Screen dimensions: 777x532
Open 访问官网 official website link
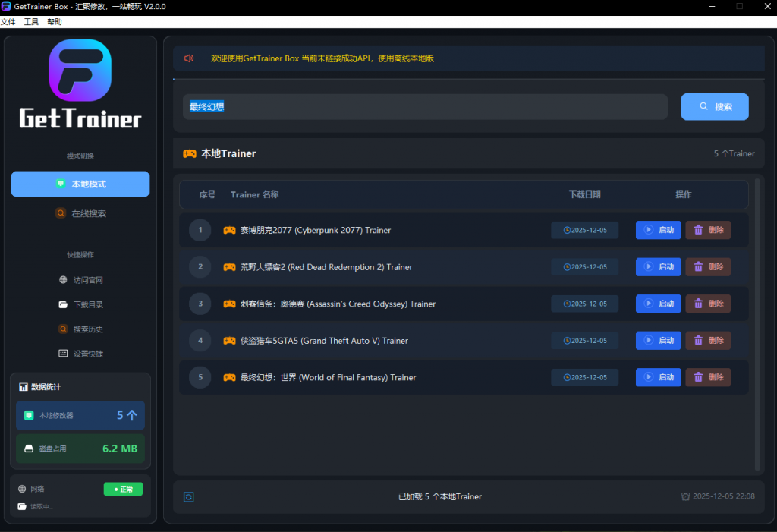(80, 280)
